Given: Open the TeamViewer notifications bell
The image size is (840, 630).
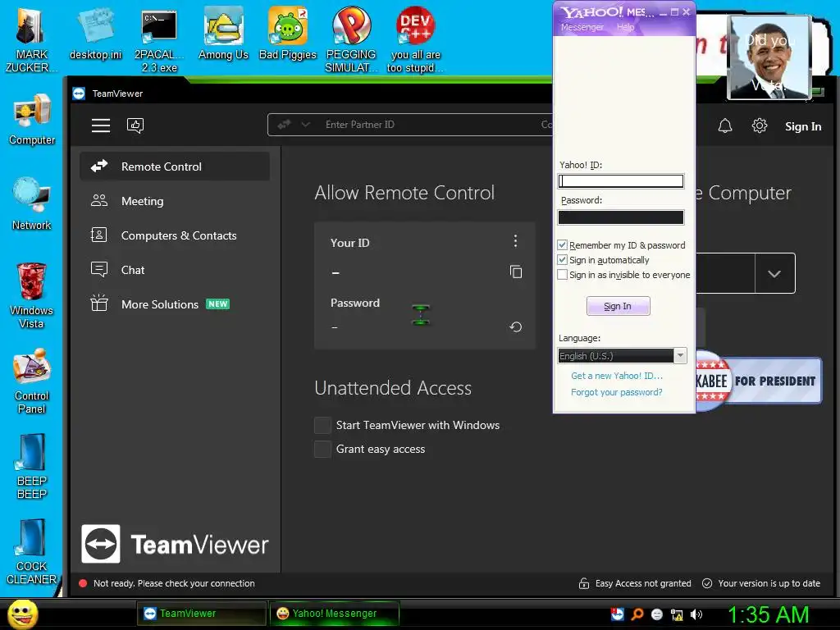Looking at the screenshot, I should [725, 126].
